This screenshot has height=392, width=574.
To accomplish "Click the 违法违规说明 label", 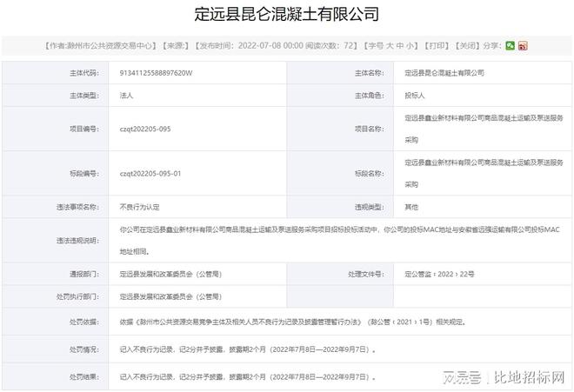I will 77,241.
